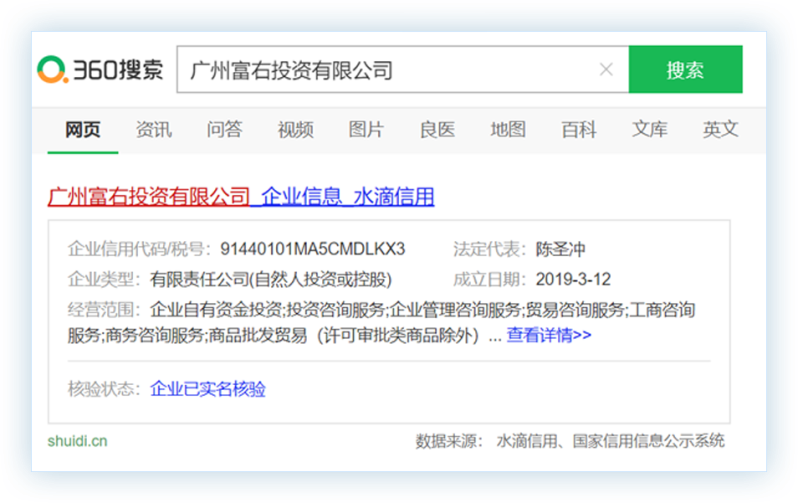Click the shuidi.cn source URL

pyautogui.click(x=77, y=441)
